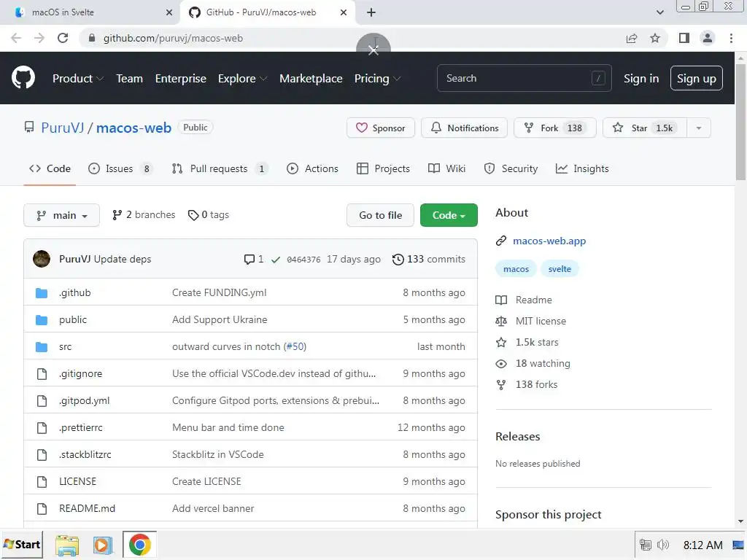Click the share page icon in address bar
Image resolution: width=747 pixels, height=560 pixels.
tap(632, 38)
